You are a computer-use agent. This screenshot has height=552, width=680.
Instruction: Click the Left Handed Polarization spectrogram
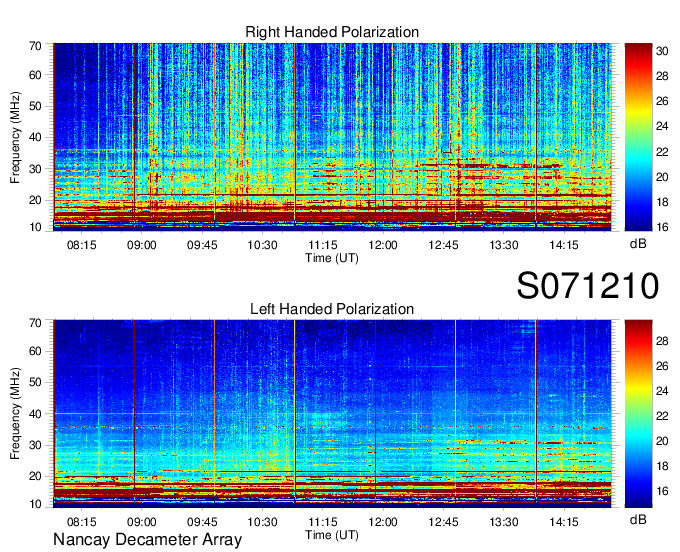click(332, 414)
